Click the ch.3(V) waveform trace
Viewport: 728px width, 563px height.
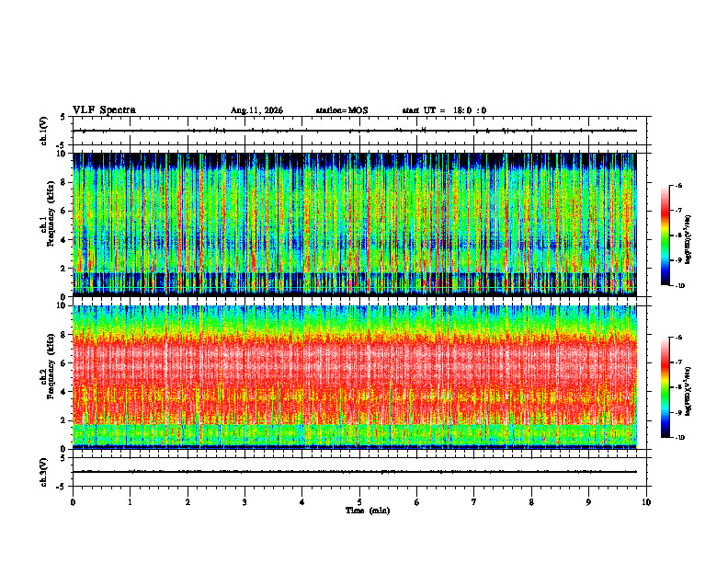[x=355, y=472]
